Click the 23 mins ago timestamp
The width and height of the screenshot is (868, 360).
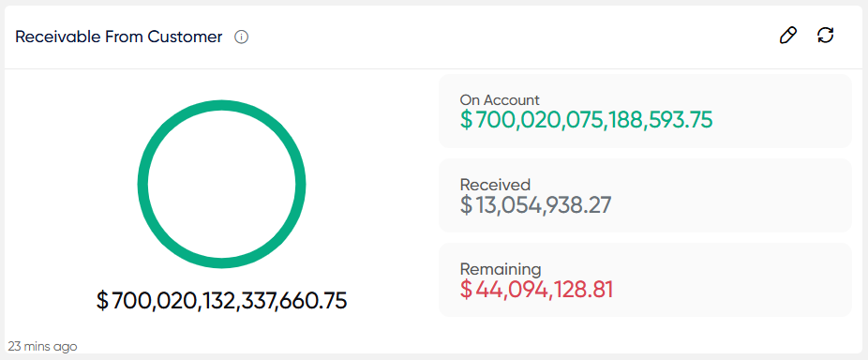coord(42,347)
